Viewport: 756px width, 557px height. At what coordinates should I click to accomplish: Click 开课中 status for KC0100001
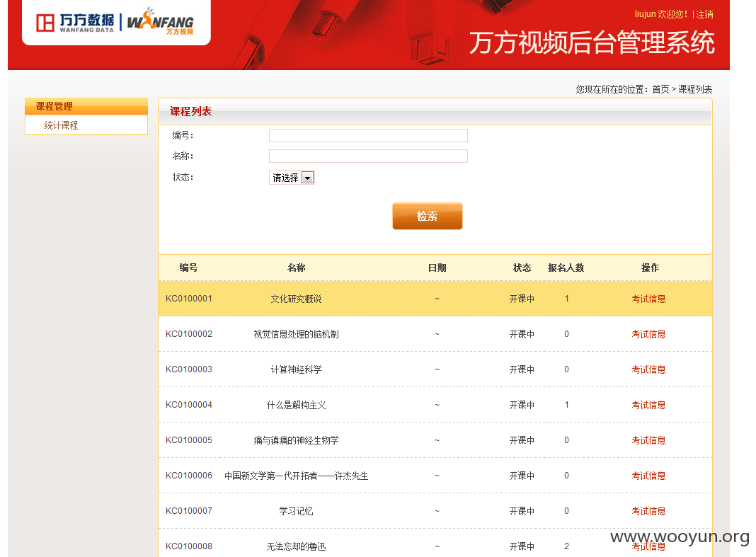(x=522, y=299)
